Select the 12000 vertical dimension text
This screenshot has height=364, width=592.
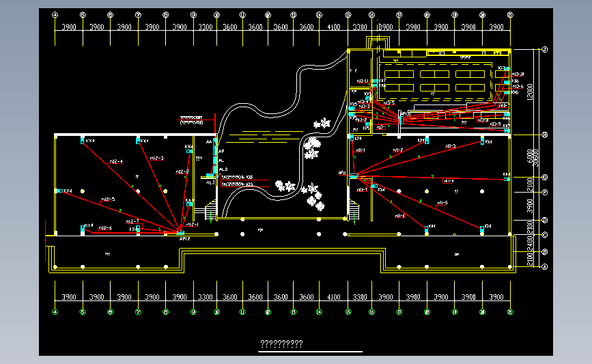point(529,92)
